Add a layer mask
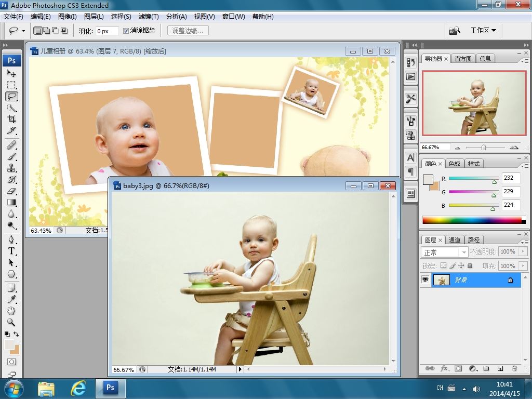 (458, 368)
